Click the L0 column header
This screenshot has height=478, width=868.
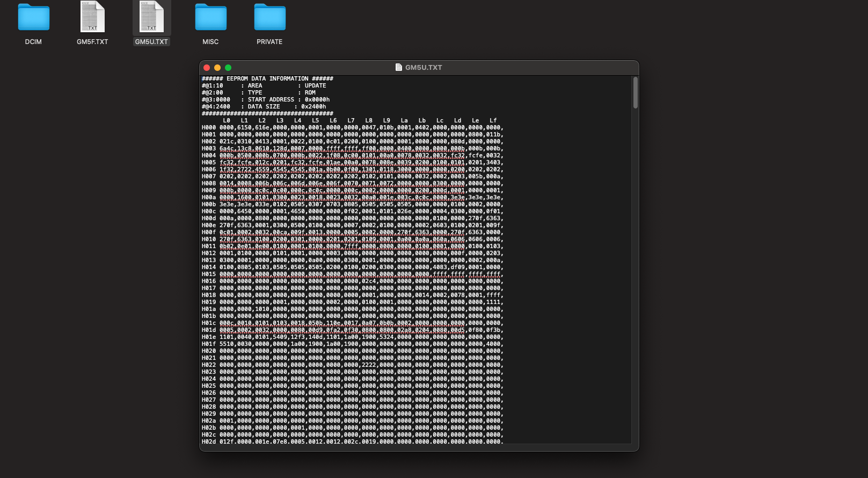227,121
